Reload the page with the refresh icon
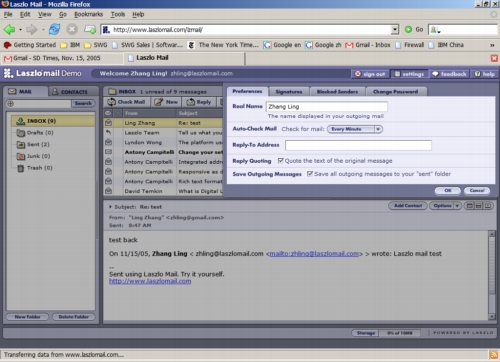Viewport: 500px width, 362px height. pos(54,30)
